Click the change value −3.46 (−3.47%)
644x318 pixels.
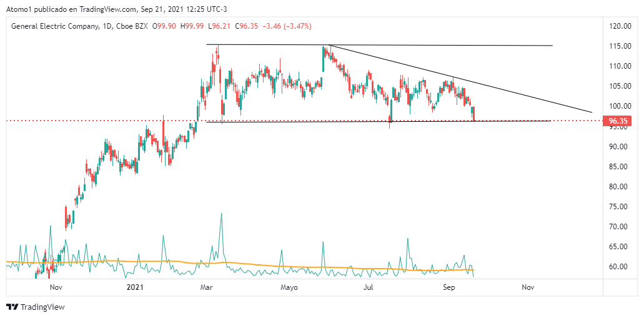coord(287,26)
